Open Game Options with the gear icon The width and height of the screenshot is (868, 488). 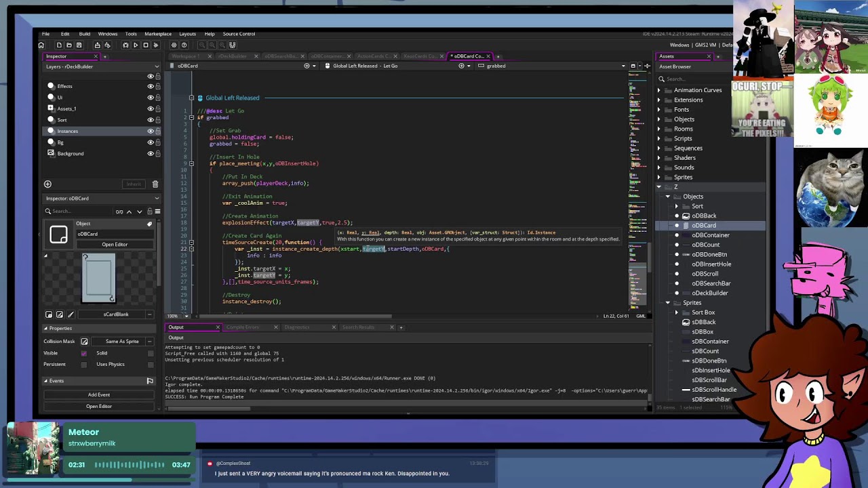pyautogui.click(x=174, y=45)
